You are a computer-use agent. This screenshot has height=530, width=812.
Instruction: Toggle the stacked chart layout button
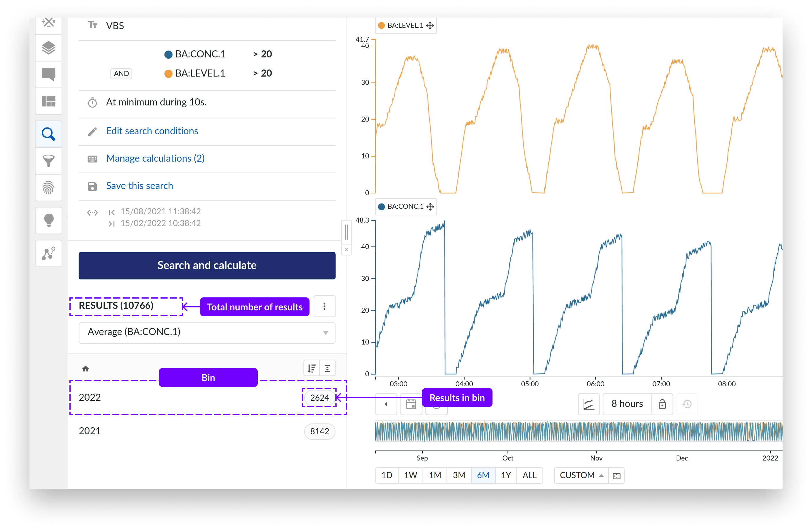pyautogui.click(x=588, y=404)
